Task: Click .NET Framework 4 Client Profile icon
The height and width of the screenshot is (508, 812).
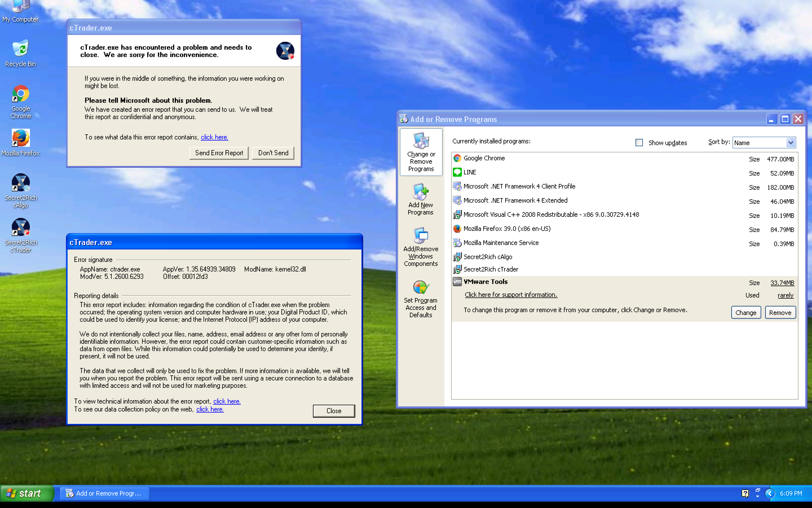Action: [x=457, y=187]
